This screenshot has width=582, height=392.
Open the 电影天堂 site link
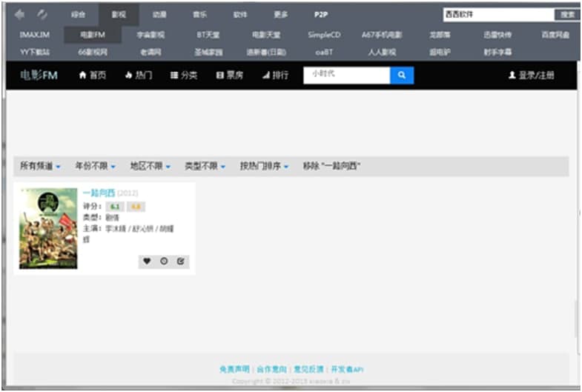tap(266, 35)
